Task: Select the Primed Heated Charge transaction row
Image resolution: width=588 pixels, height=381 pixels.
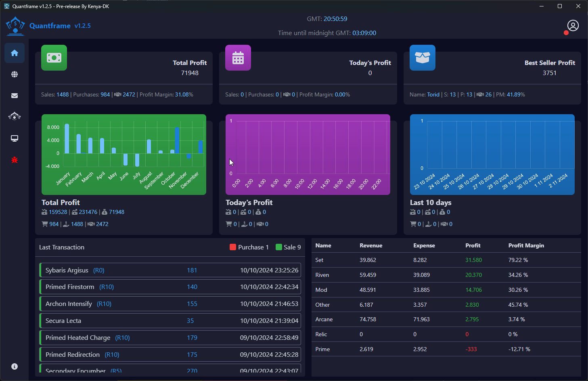Action: [170, 337]
